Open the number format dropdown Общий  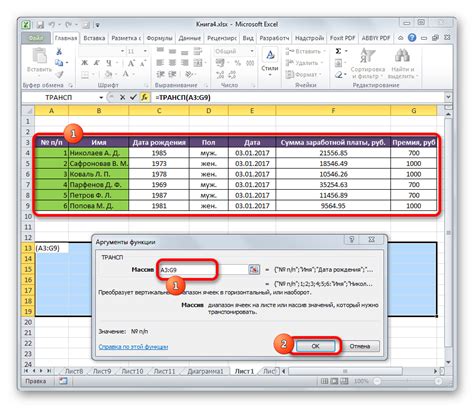[252, 51]
